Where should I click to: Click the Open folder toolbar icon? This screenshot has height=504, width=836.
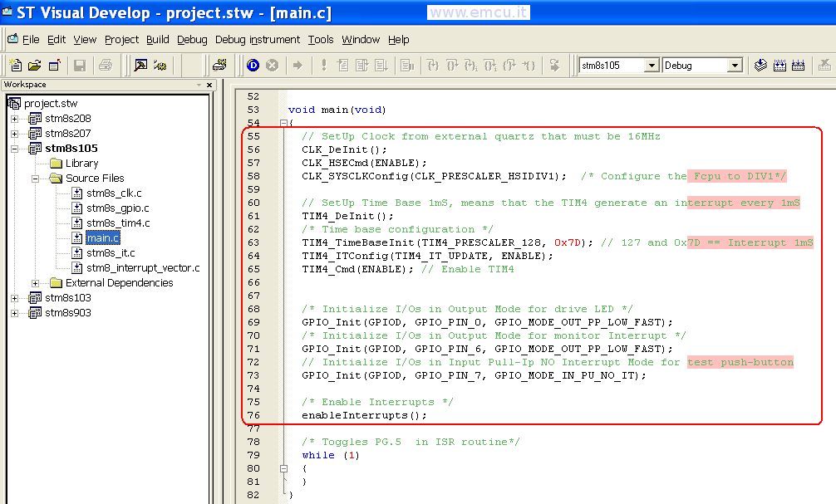pyautogui.click(x=35, y=66)
